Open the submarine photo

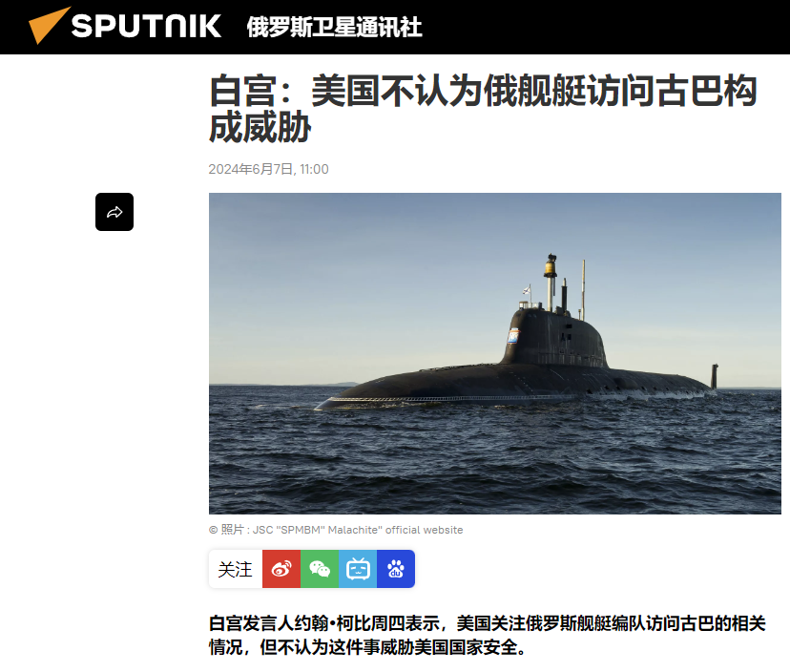click(495, 353)
